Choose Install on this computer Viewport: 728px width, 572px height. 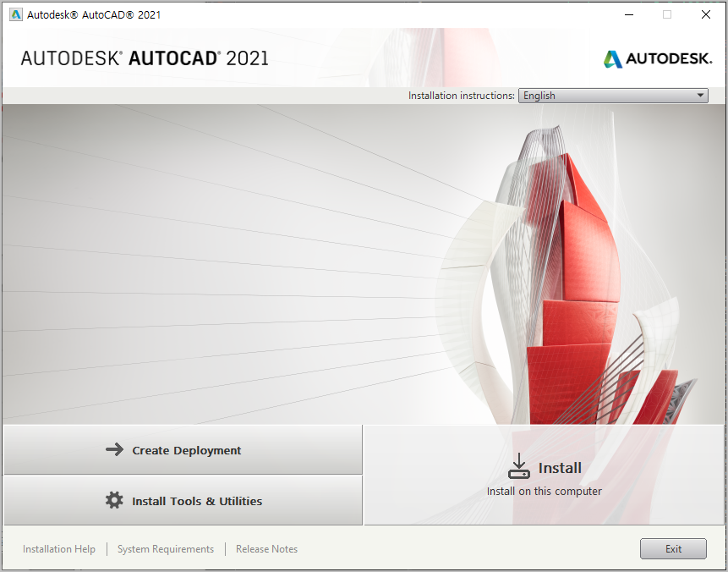click(544, 476)
